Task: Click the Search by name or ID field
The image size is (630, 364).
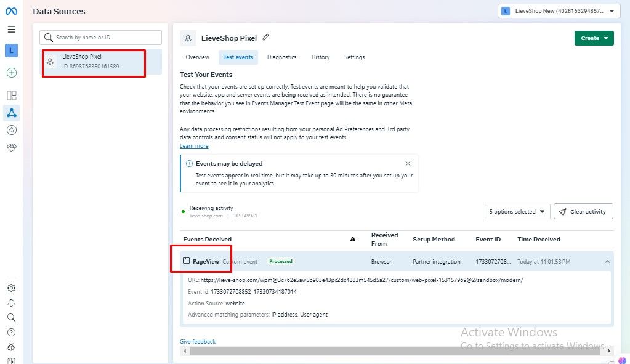Action: 100,38
